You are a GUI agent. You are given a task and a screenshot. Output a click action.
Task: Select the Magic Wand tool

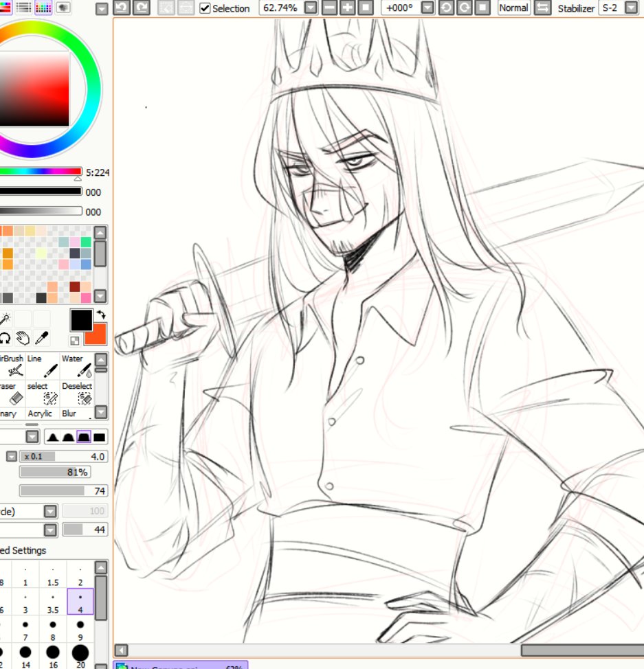pos(5,318)
